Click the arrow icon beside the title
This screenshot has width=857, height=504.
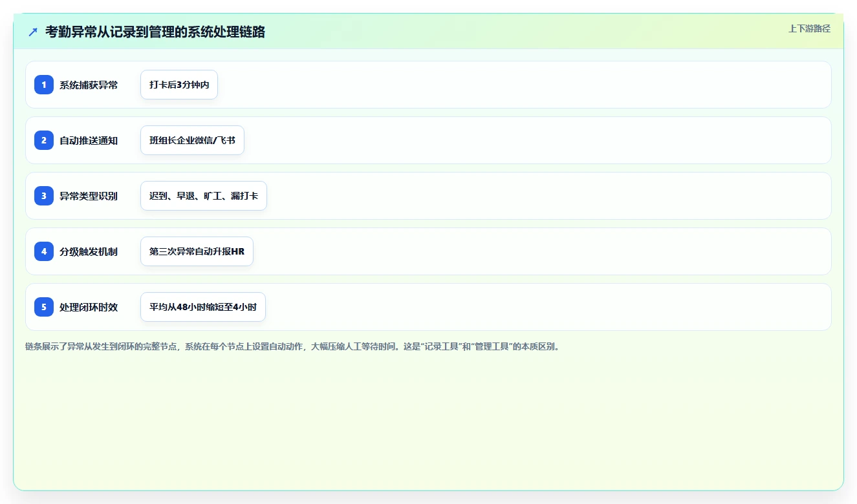pyautogui.click(x=33, y=32)
